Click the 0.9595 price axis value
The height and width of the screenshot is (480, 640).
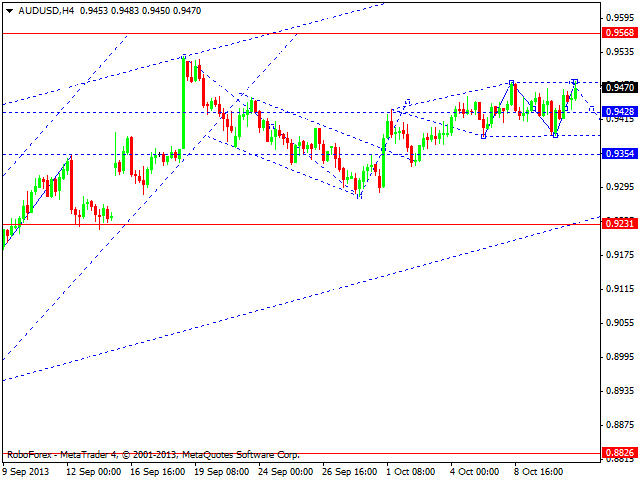(620, 17)
